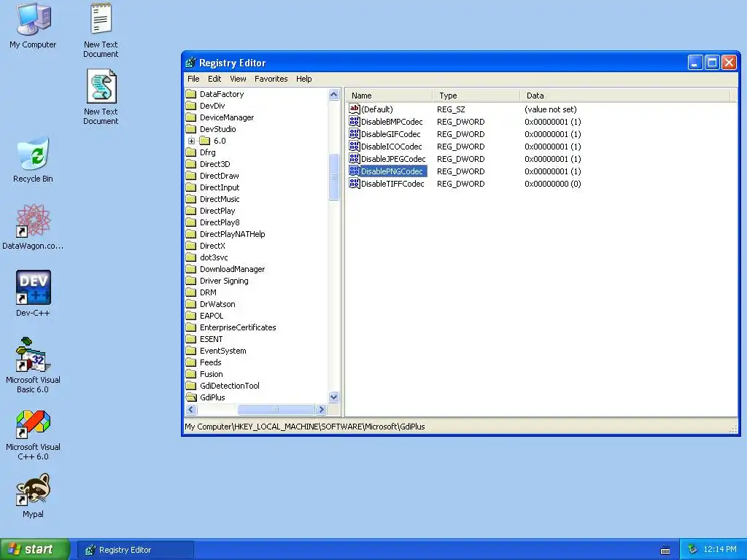Viewport: 747px width, 560px height.
Task: Select the Dfrg registry key
Action: click(x=208, y=152)
